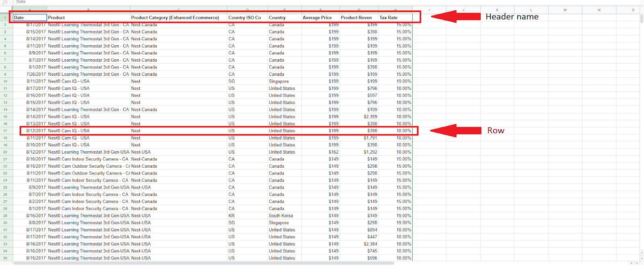Viewport: 644px width, 266px height.
Task: Select row number 17 header
Action: point(6,131)
